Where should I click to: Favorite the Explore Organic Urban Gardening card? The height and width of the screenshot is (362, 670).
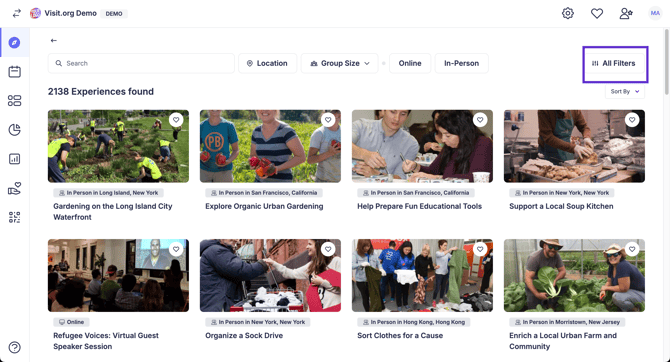coord(328,120)
